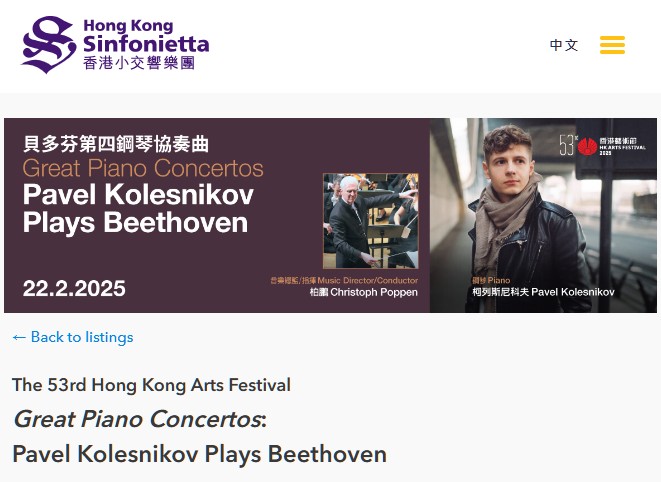Viewport: 661px width, 482px height.
Task: Click the Hong Kong Sinfonietta name text
Action: (x=146, y=36)
